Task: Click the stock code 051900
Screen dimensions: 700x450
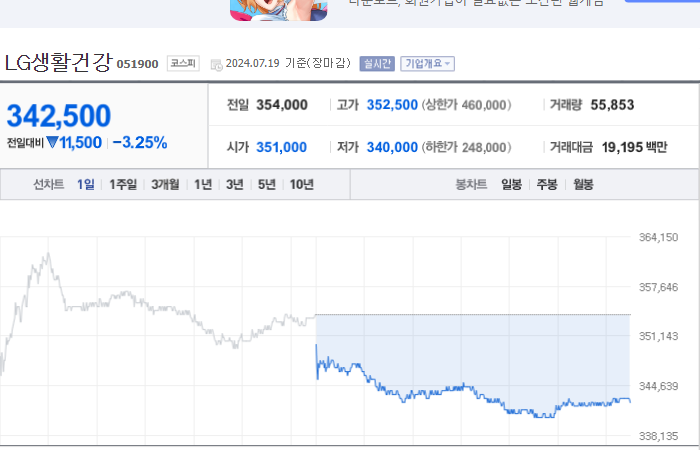Action: pyautogui.click(x=138, y=64)
